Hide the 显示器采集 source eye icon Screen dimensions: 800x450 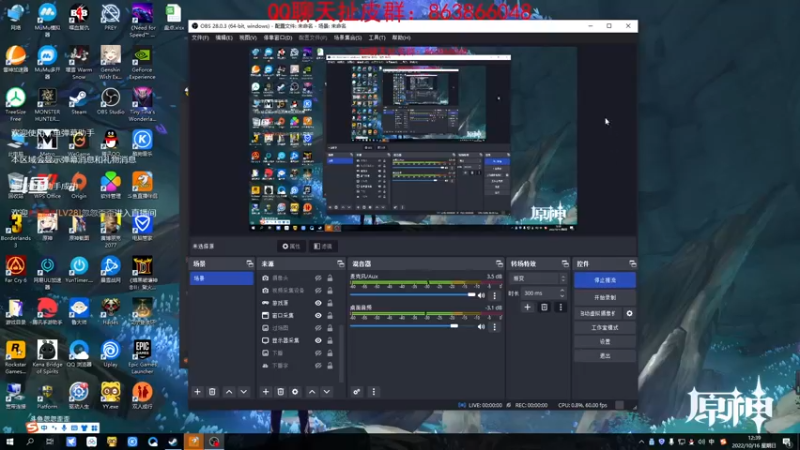[x=318, y=340]
